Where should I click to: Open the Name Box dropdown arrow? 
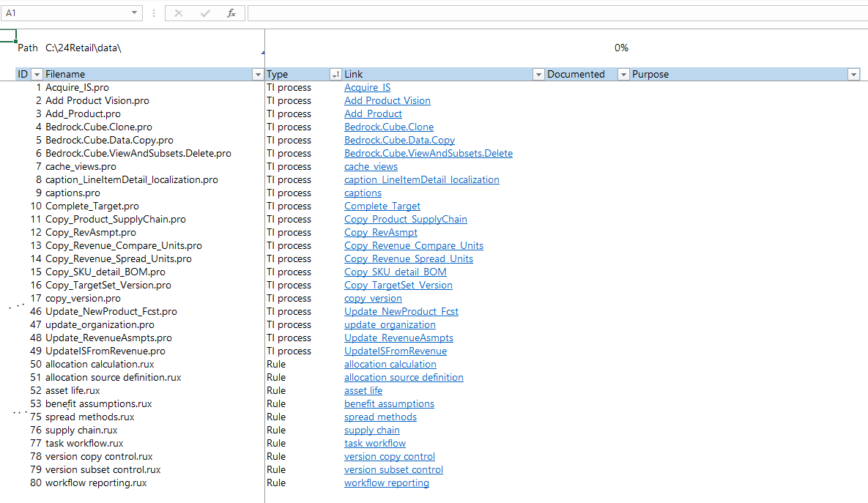point(135,13)
